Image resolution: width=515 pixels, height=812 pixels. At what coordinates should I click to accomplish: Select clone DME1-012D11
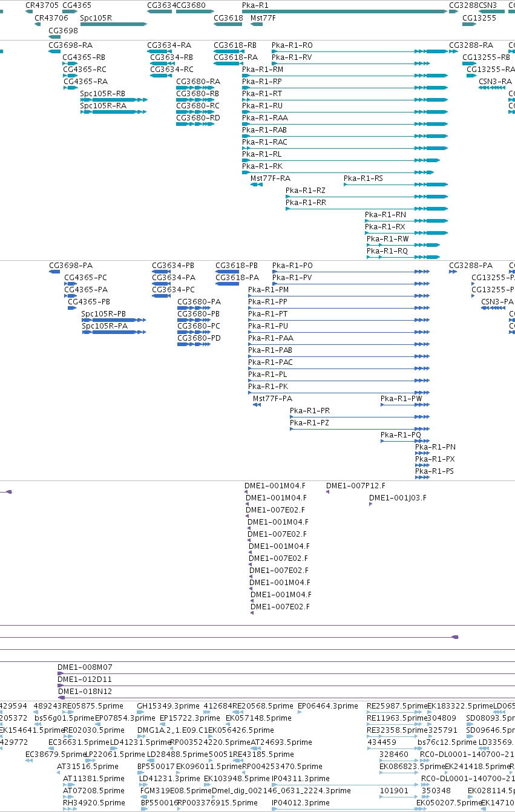click(x=85, y=679)
